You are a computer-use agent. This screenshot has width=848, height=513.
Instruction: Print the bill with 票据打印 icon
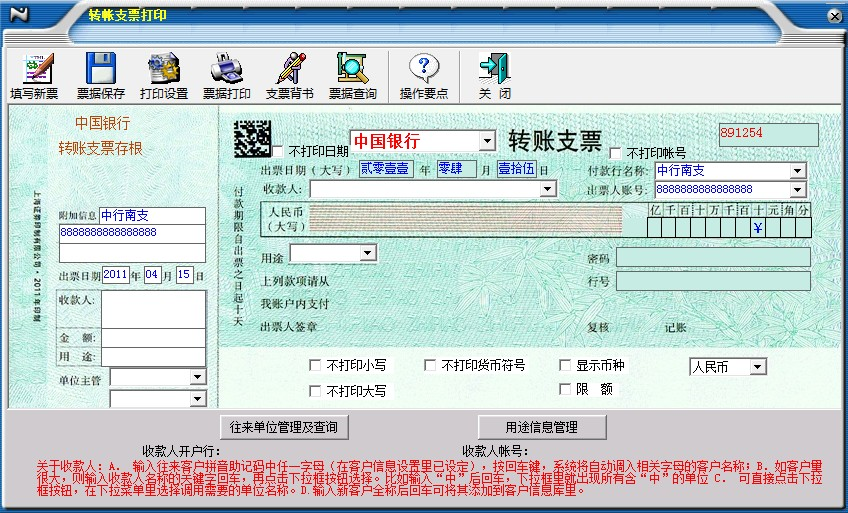click(227, 68)
